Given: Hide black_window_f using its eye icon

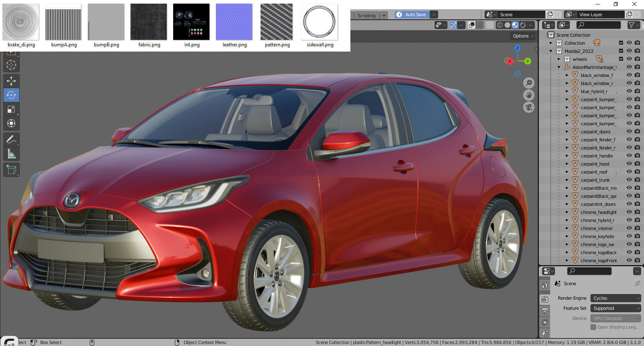Looking at the screenshot, I should coord(629,75).
